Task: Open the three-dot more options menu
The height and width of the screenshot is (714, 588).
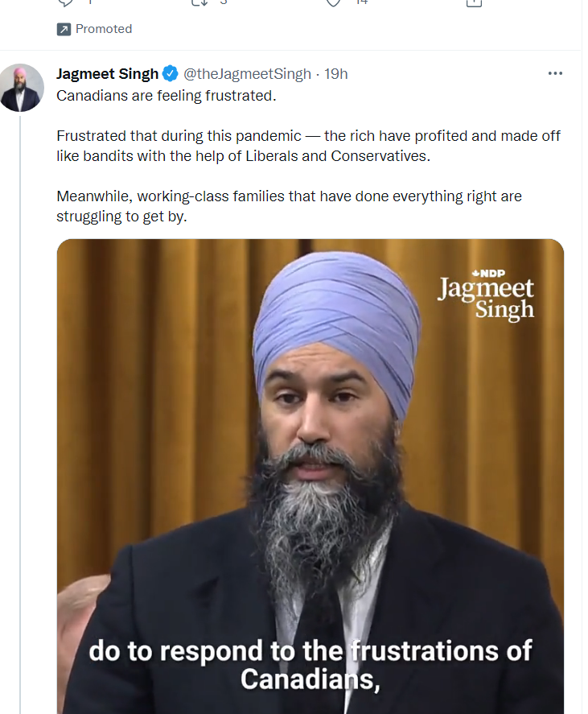Action: tap(555, 73)
